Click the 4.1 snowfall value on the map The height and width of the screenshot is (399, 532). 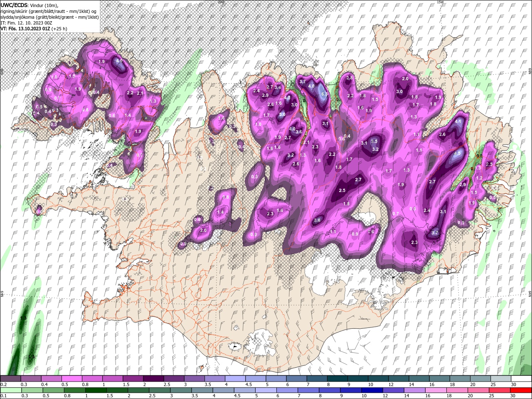coord(458,121)
